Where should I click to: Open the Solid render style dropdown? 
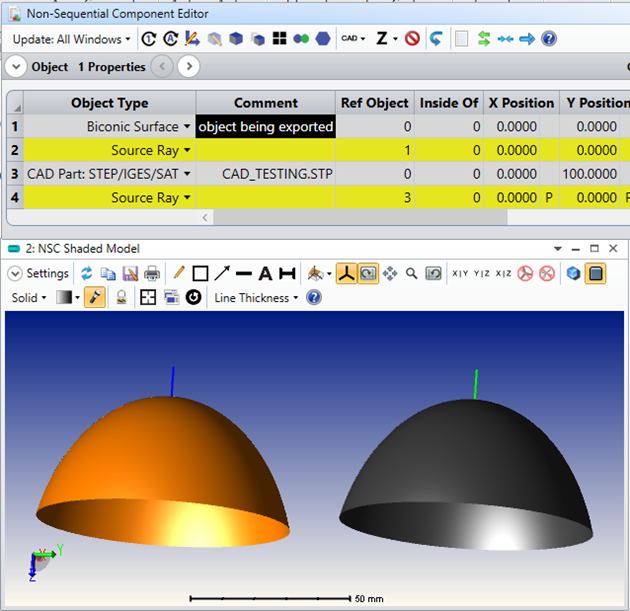point(29,298)
